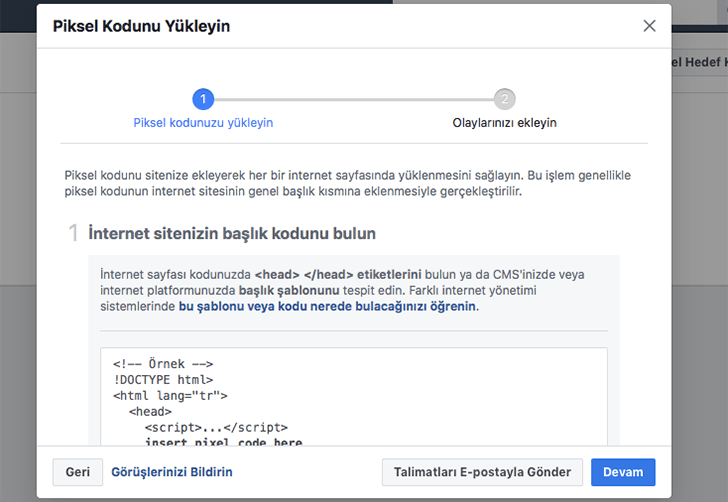Open the 'Piksel kodunuzu yükleyin' step label
The image size is (728, 502).
(203, 123)
